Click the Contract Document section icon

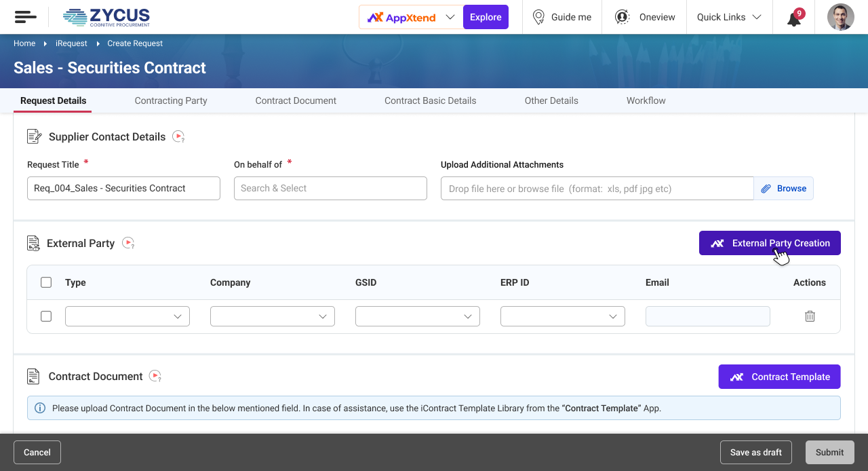point(33,376)
